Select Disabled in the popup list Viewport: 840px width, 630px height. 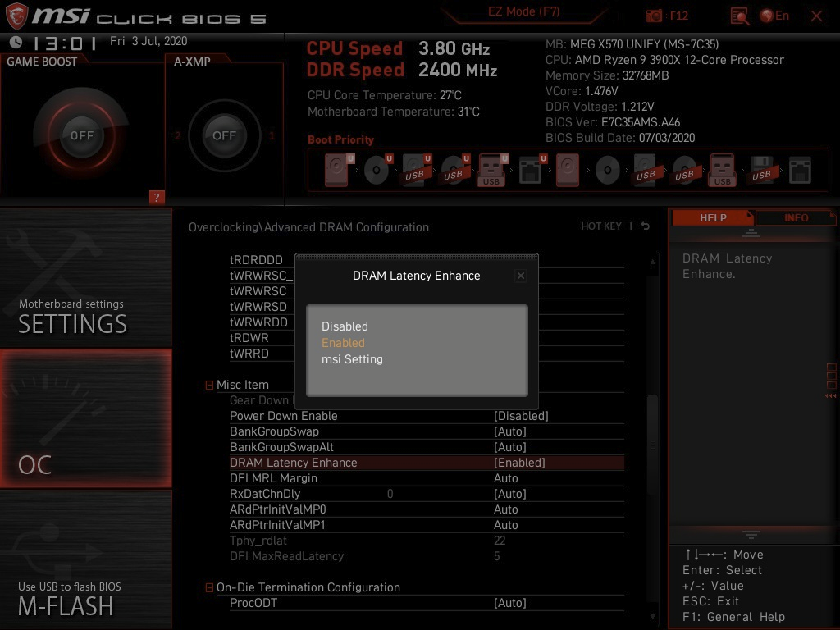click(345, 326)
